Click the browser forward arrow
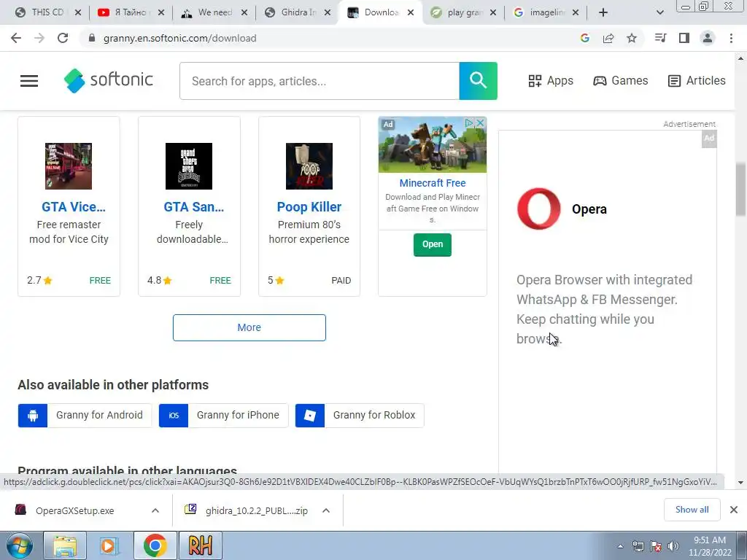The height and width of the screenshot is (560, 747). 39,38
